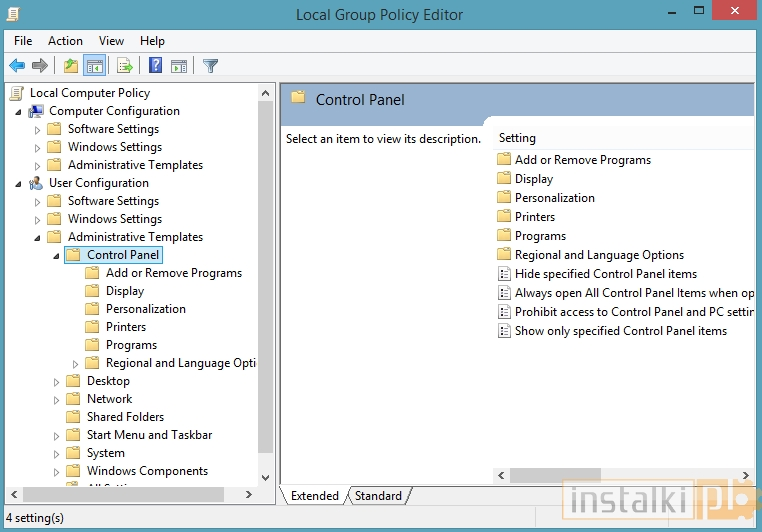Click tree pane scroll down arrow
The height and width of the screenshot is (532, 762).
(265, 478)
